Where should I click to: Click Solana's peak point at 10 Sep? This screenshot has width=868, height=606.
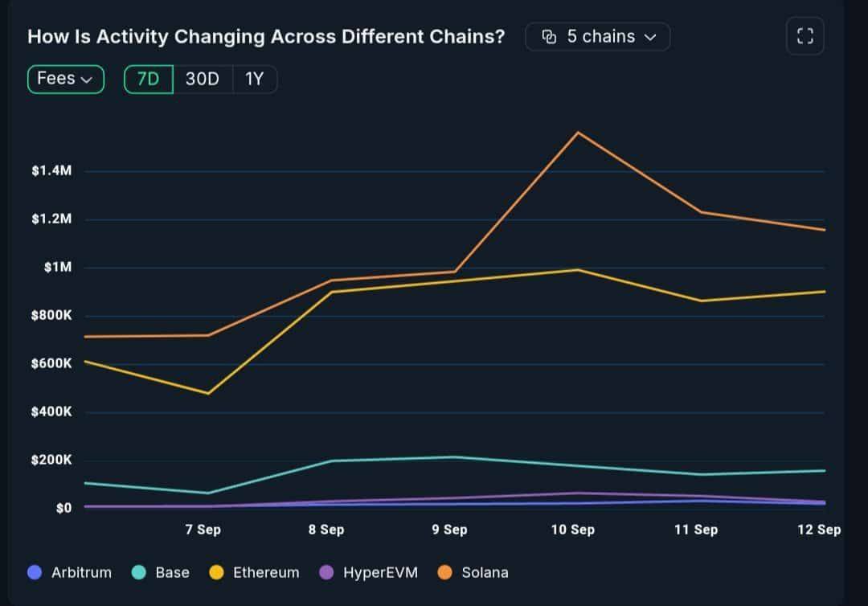pyautogui.click(x=577, y=132)
